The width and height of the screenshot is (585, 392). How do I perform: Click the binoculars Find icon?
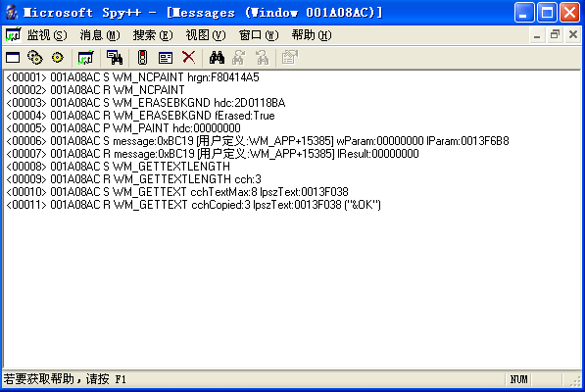[217, 58]
